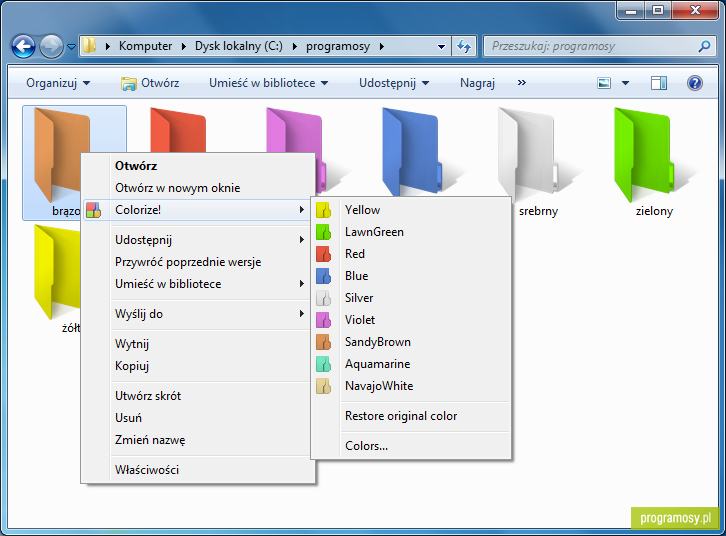Refresh the address bar location
Screen dimensions: 726x536
tap(464, 46)
